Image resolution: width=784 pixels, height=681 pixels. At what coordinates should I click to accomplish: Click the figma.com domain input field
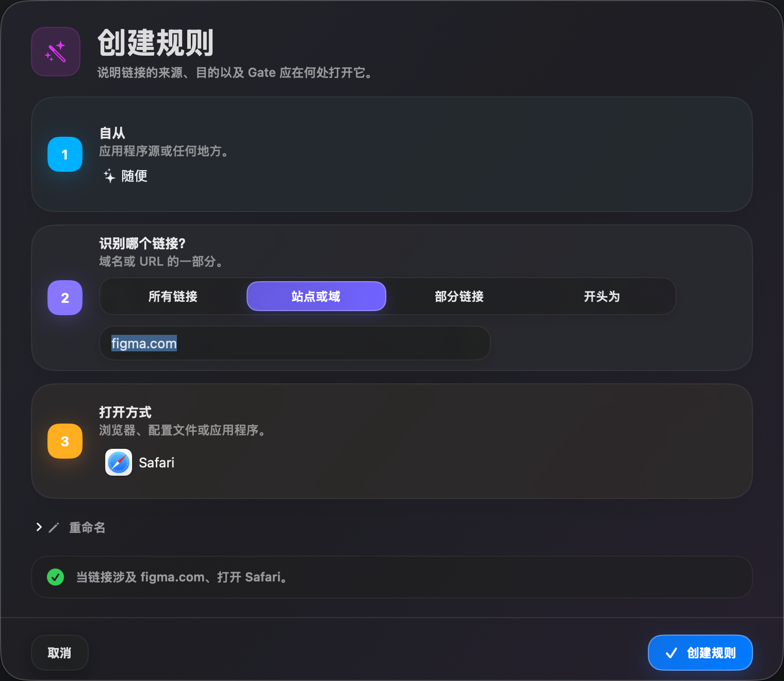(295, 343)
